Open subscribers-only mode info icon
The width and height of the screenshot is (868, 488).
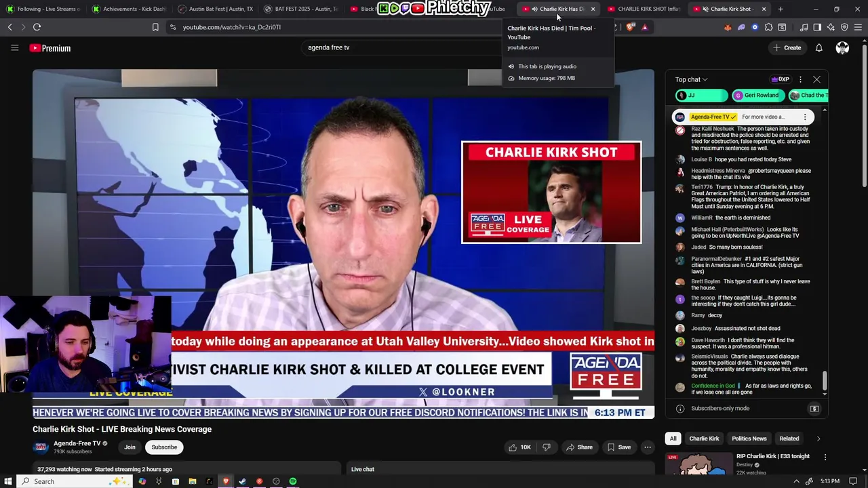(680, 409)
